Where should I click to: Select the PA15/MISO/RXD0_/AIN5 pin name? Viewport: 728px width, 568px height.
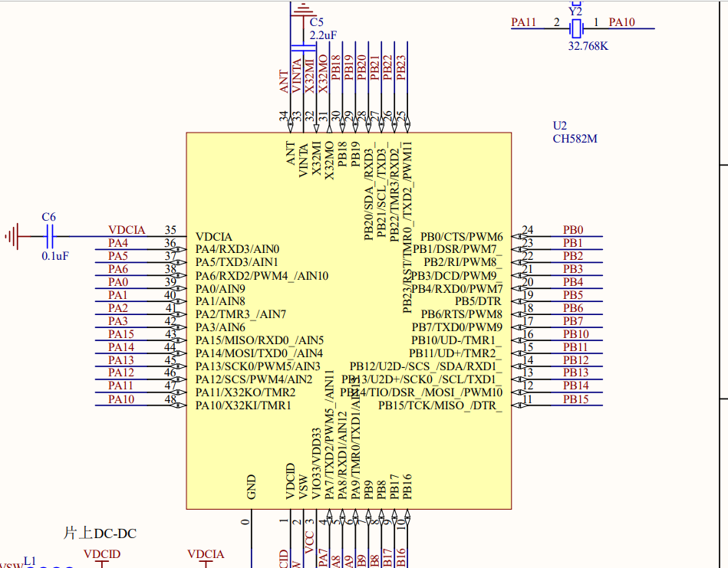[259, 340]
